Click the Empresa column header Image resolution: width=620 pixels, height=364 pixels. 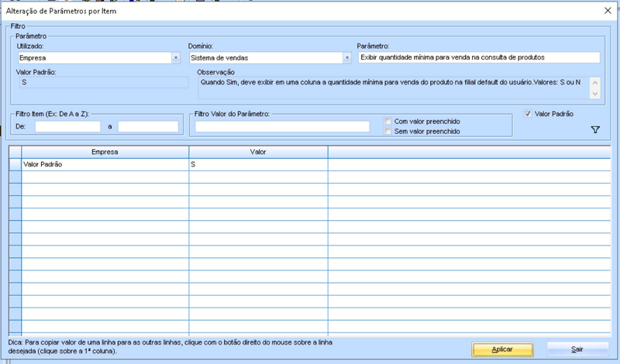tap(105, 152)
